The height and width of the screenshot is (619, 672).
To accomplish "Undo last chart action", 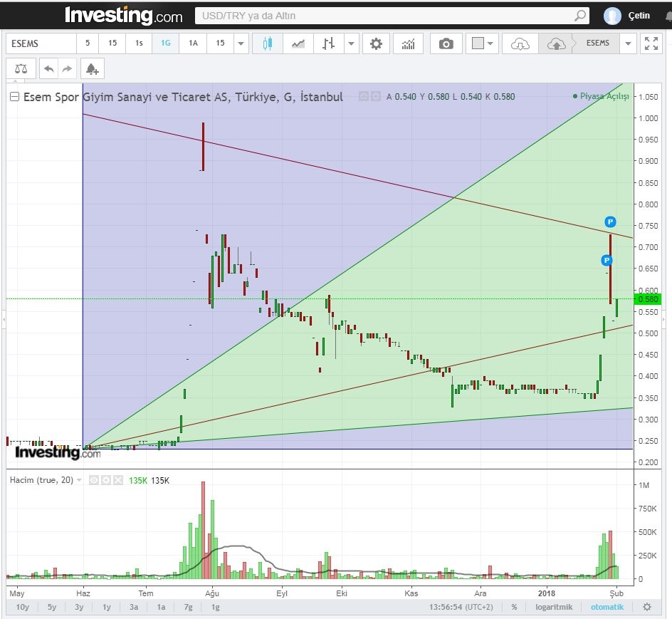I will pos(48,68).
